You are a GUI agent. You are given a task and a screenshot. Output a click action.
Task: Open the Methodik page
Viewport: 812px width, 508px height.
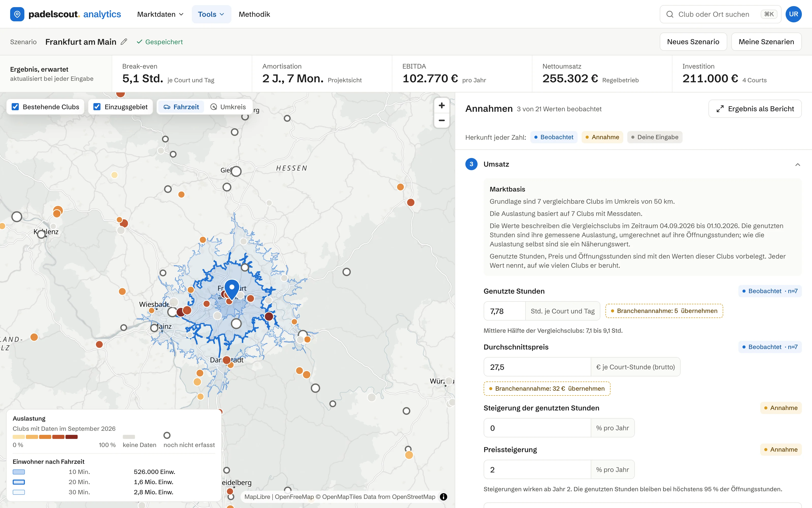click(254, 14)
